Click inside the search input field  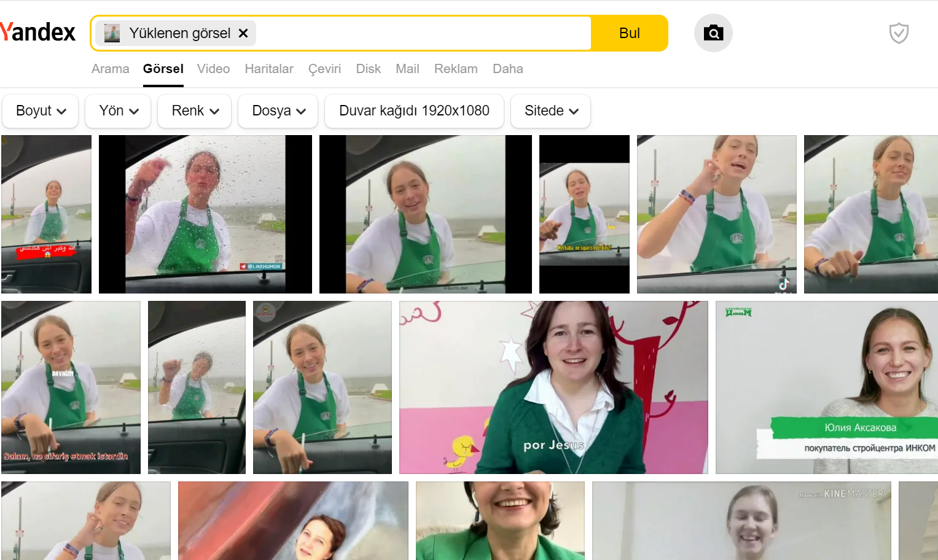(424, 33)
